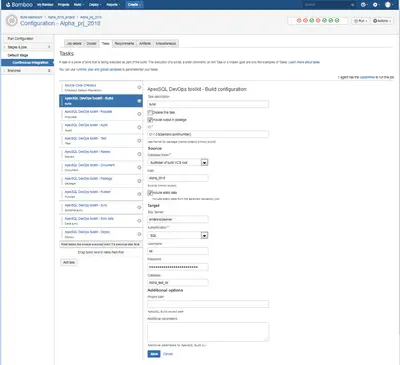Click the Bamboo logo in header
400x365 pixels.
[19, 5]
